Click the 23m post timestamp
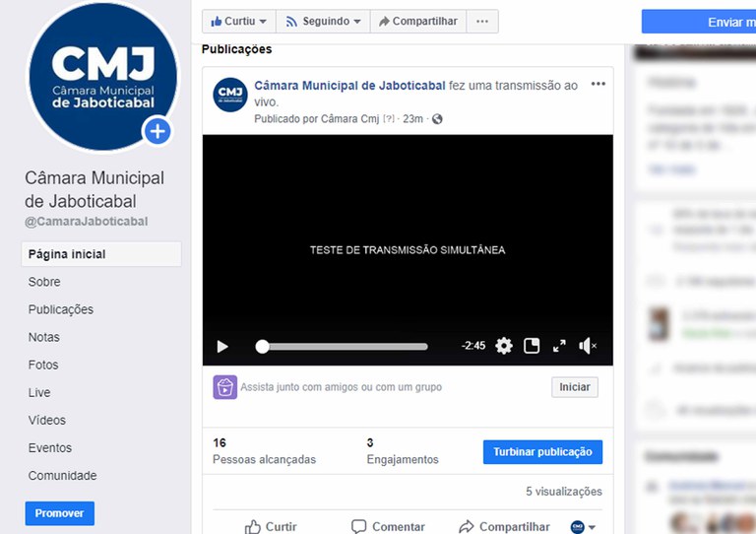 (412, 119)
